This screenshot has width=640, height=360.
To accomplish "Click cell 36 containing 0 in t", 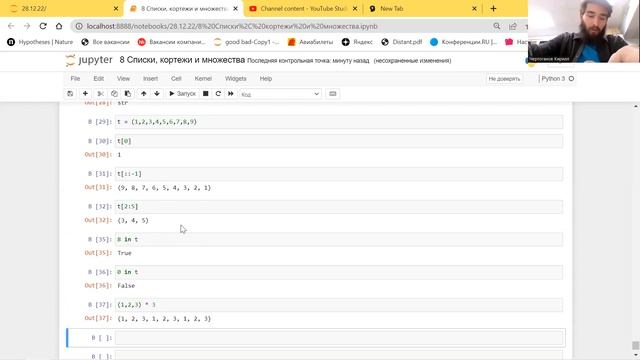I will [339, 272].
